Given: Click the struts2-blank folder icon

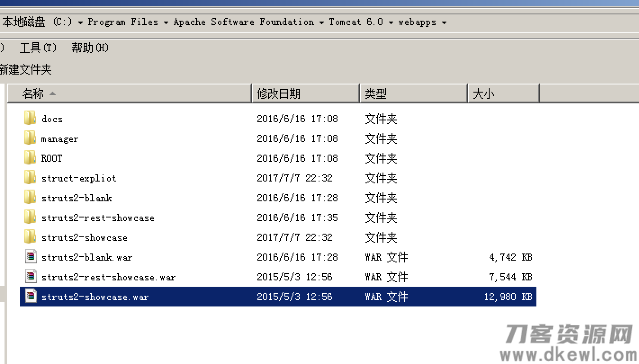Looking at the screenshot, I should 30,197.
